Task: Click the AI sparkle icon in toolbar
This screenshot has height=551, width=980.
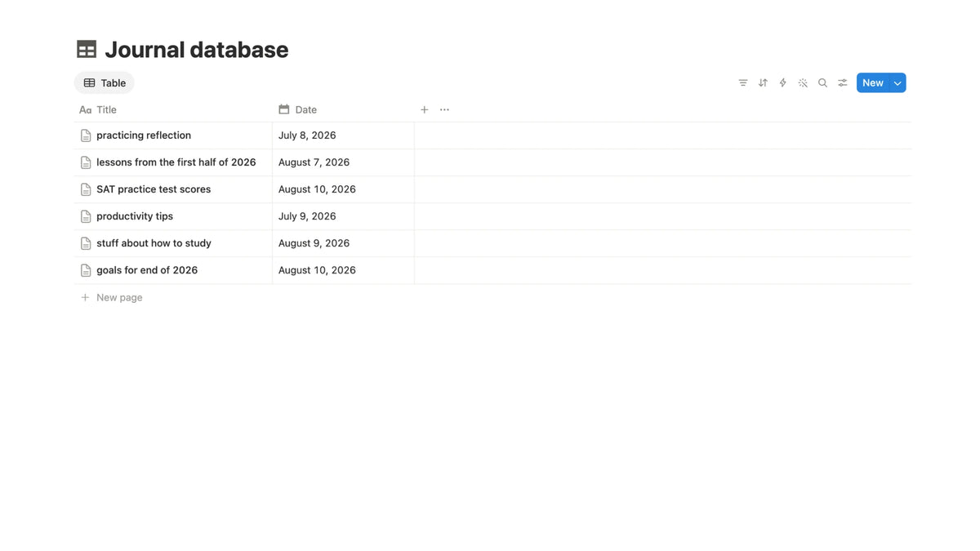Action: (803, 82)
